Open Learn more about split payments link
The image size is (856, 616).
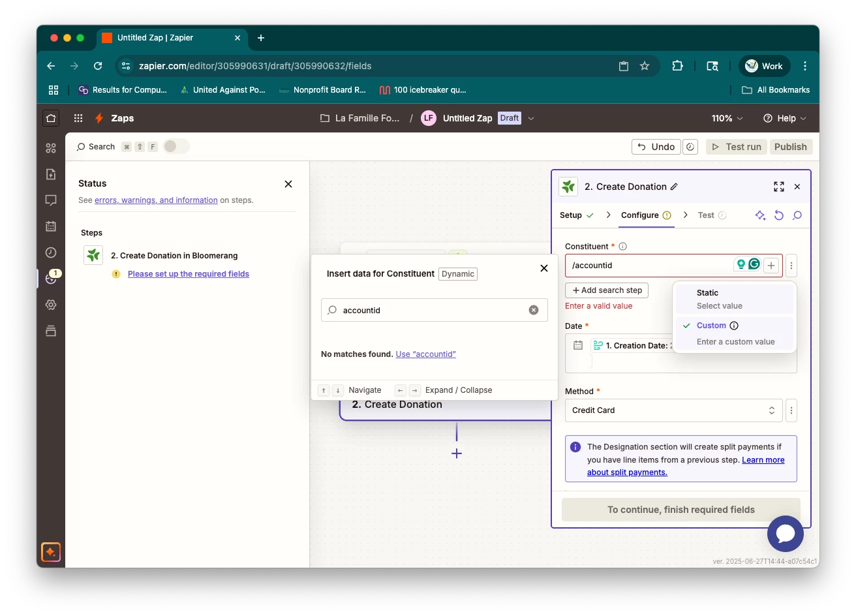click(x=686, y=466)
